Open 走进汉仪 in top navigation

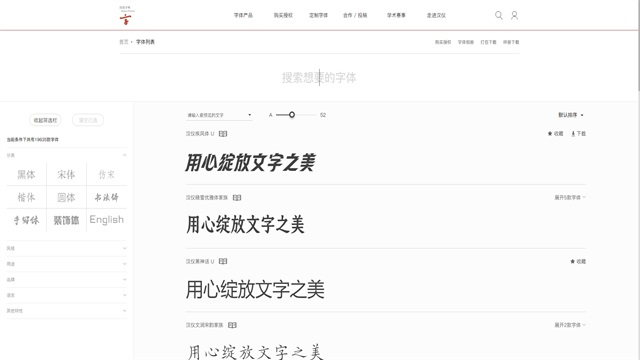click(x=436, y=16)
